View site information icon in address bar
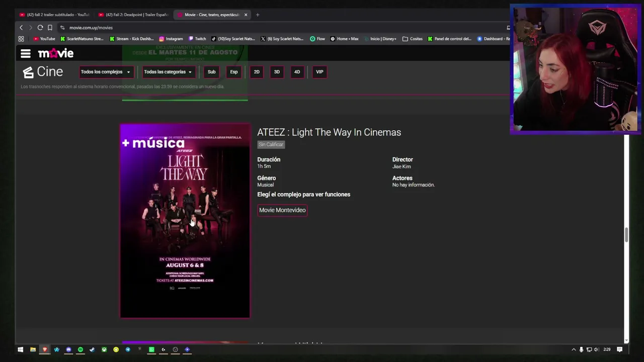 [62, 28]
